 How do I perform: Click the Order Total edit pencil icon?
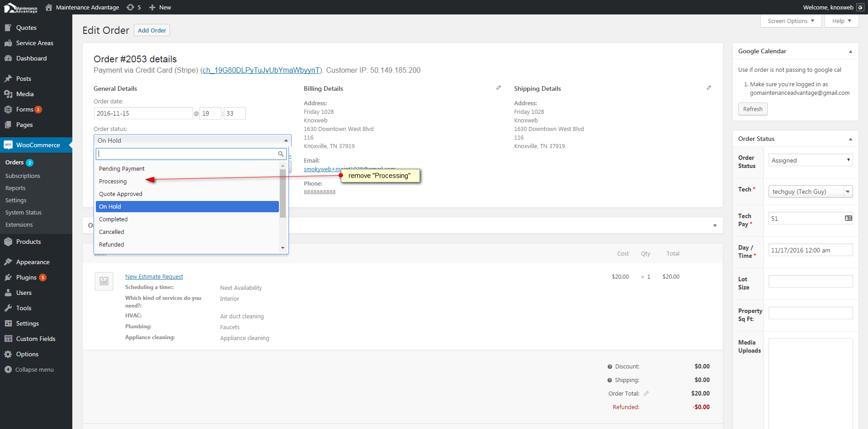click(646, 393)
